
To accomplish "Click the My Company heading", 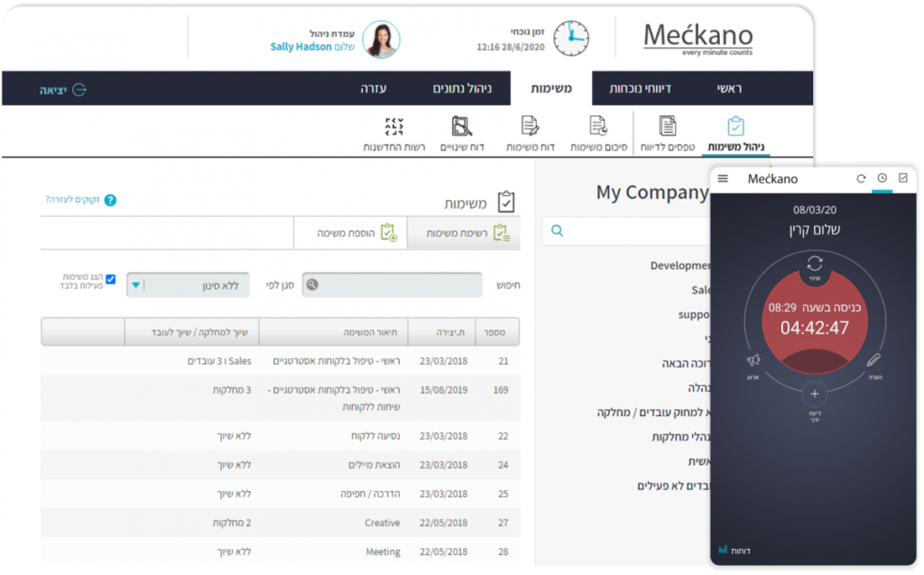I will (x=652, y=192).
